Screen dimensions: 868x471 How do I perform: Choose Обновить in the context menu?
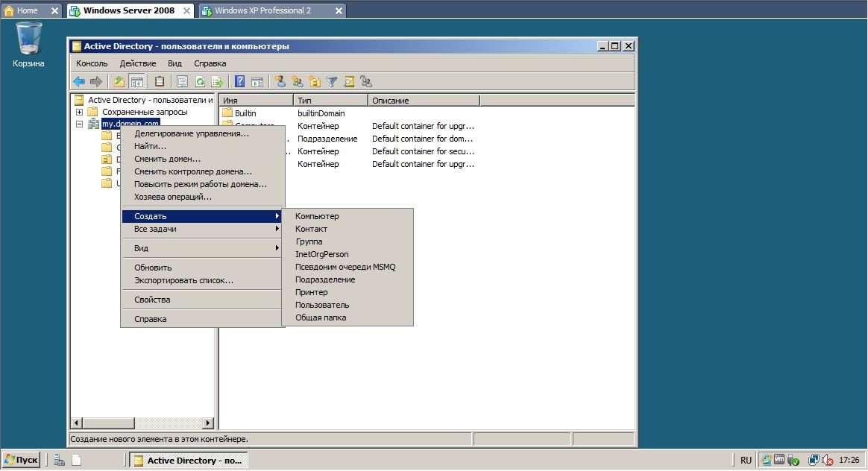[202, 268]
